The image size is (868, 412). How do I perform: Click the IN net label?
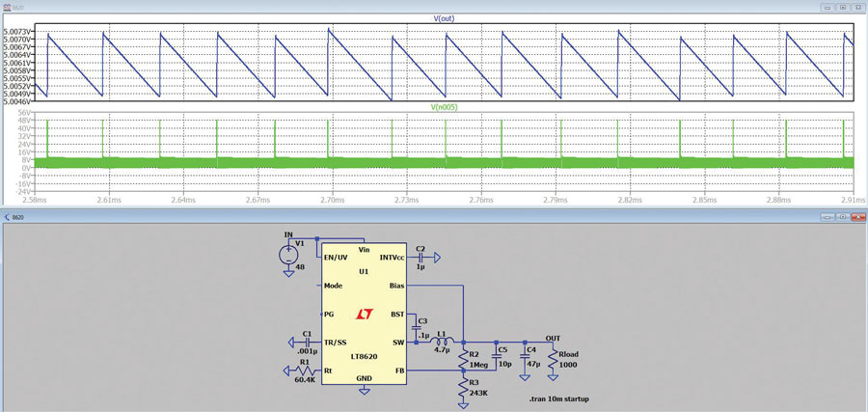(x=287, y=234)
